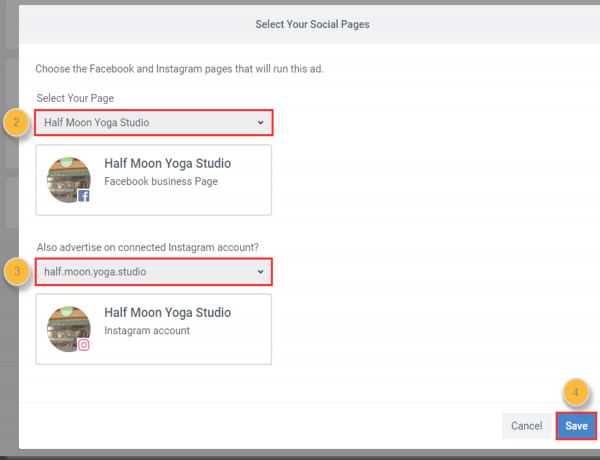Open the Select Your Page dropdown
Screen dimensions: 600x460
[x=153, y=123]
